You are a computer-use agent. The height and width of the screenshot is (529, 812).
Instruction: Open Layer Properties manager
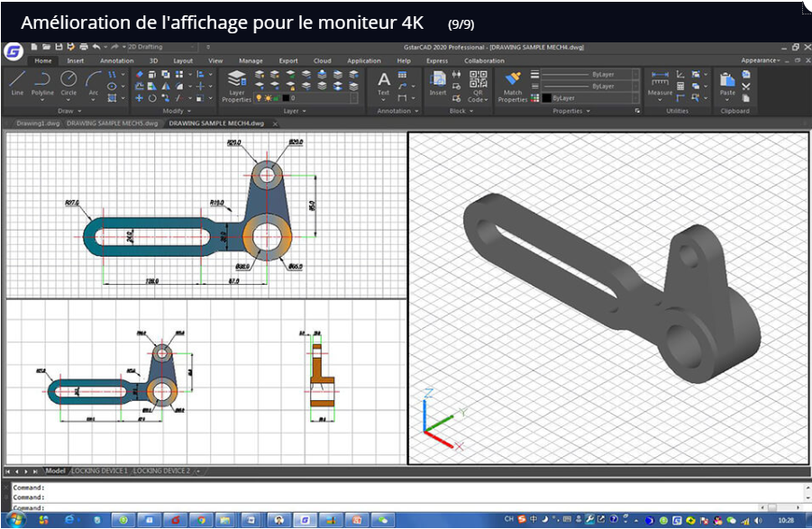tap(237, 84)
